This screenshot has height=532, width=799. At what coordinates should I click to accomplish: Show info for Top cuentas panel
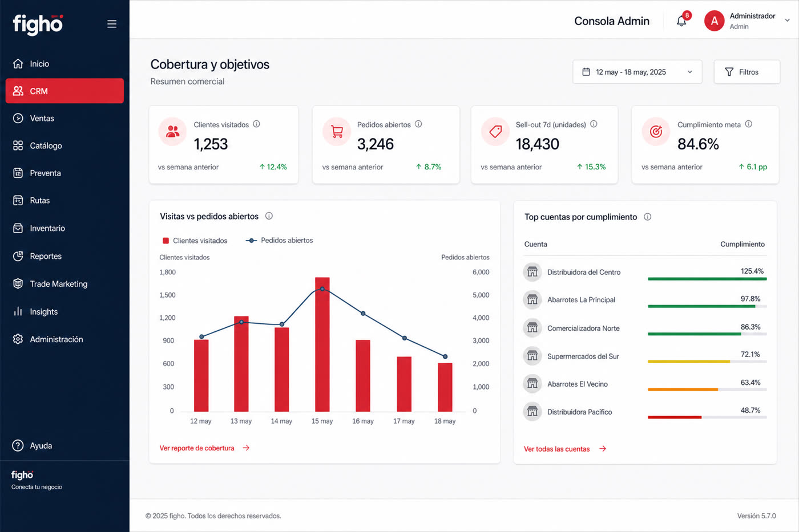647,217
